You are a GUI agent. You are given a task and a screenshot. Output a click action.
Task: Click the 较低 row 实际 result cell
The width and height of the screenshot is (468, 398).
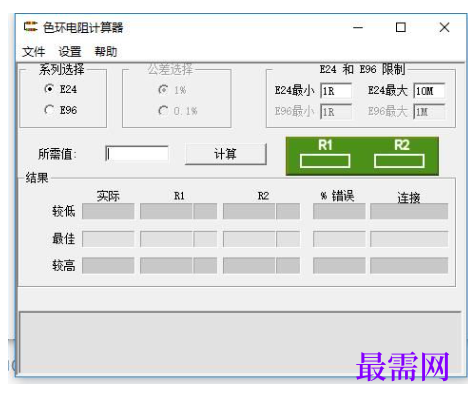pos(108,211)
